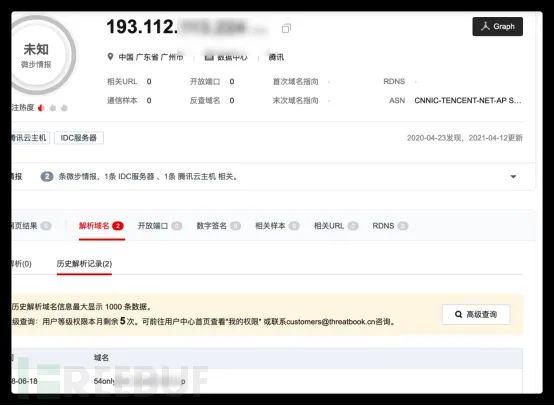Expand the 微步情报 summary with the arrow
Image resolution: width=554 pixels, height=406 pixels.
(513, 176)
